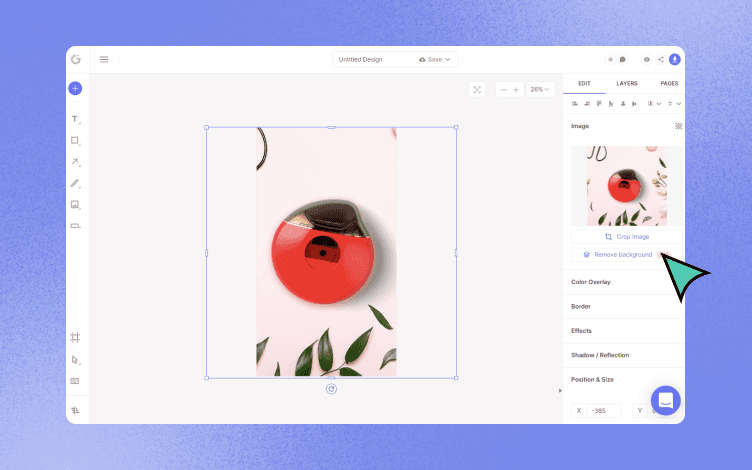Click the Crop Image button

click(x=627, y=237)
